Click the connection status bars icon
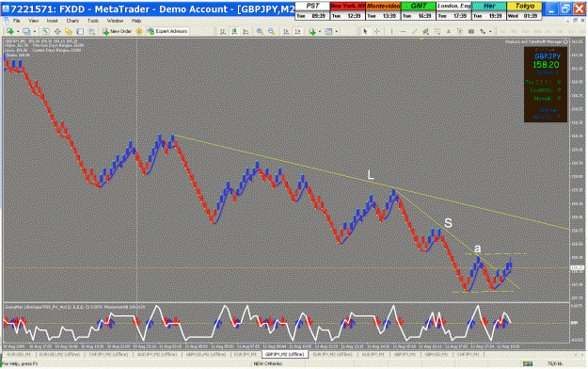 pyautogui.click(x=528, y=363)
